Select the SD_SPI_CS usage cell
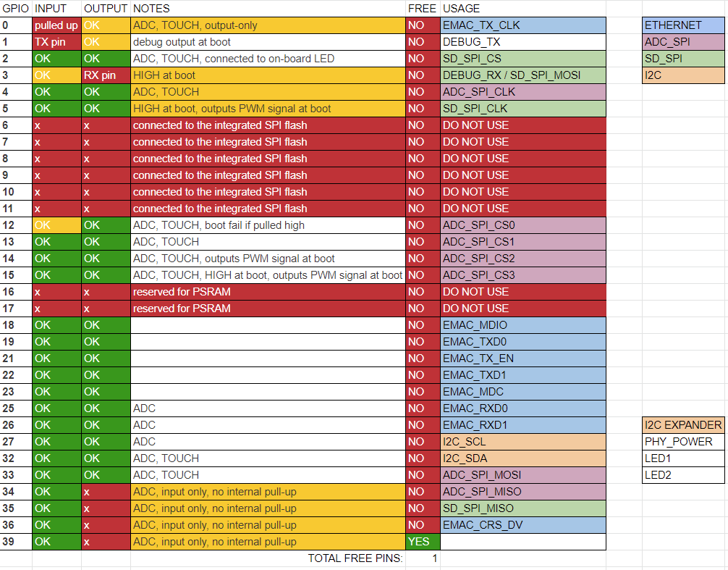This screenshot has width=728, height=570. tap(522, 59)
